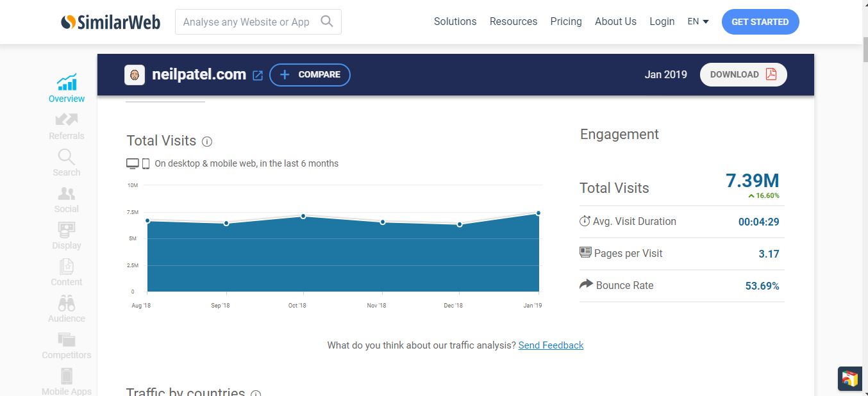Click the neilpatel.com site favicon
This screenshot has width=868, height=396.
(x=135, y=75)
